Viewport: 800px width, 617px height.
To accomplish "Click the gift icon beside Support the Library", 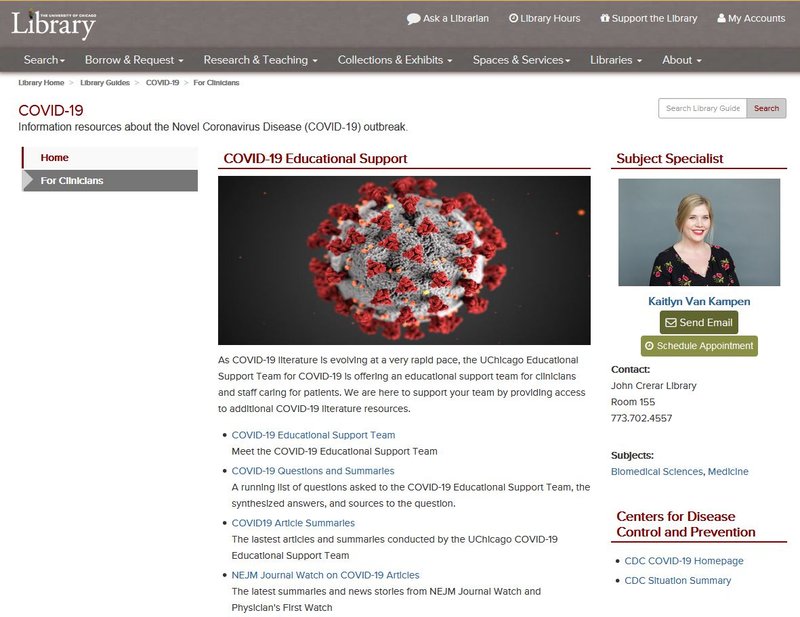I will [x=605, y=18].
